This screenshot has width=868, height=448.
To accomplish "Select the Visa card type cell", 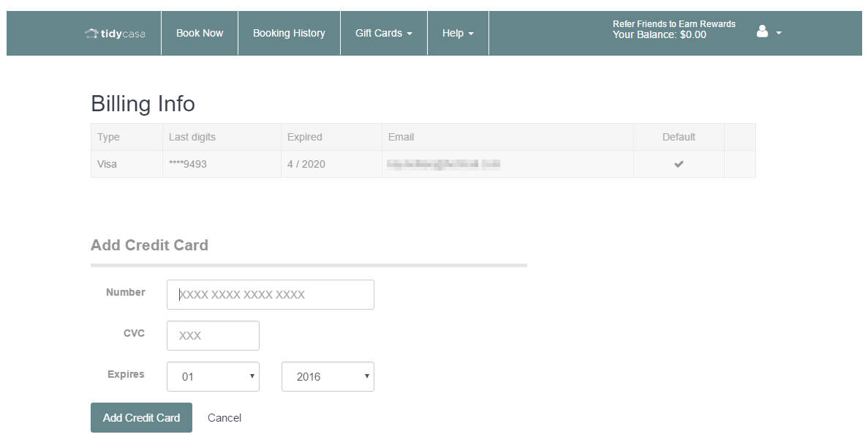I will [127, 164].
